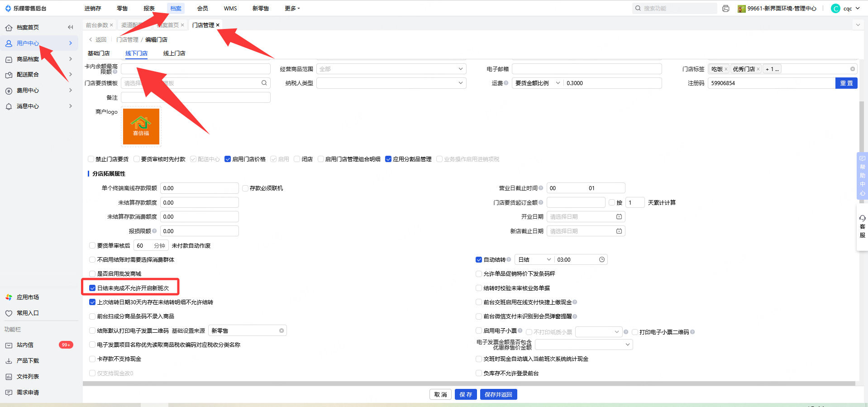Open the 客服 support widget
The image size is (868, 407).
pyautogui.click(x=862, y=227)
